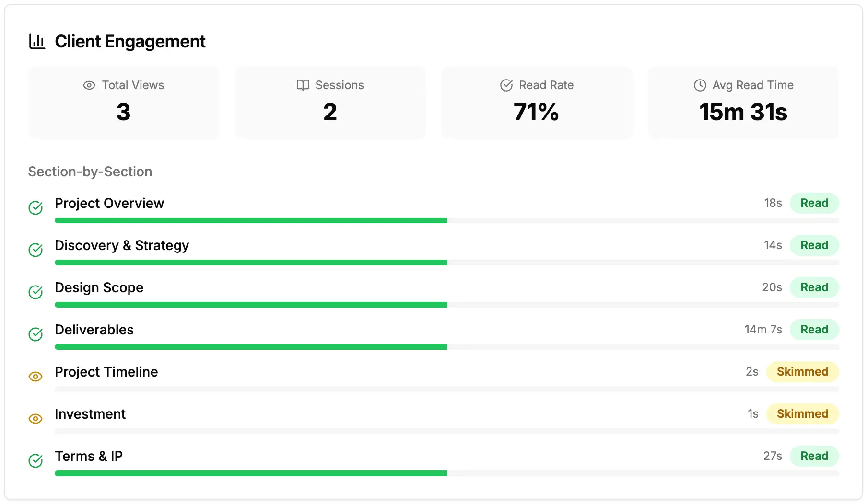
Task: Click the green check icon beside Terms & IP
Action: tap(35, 461)
